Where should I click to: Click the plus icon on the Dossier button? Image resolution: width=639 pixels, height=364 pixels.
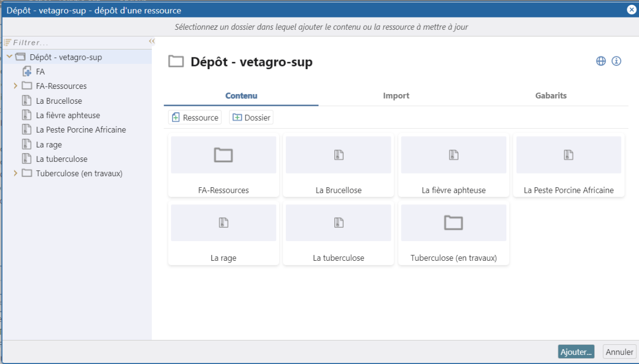(x=237, y=118)
